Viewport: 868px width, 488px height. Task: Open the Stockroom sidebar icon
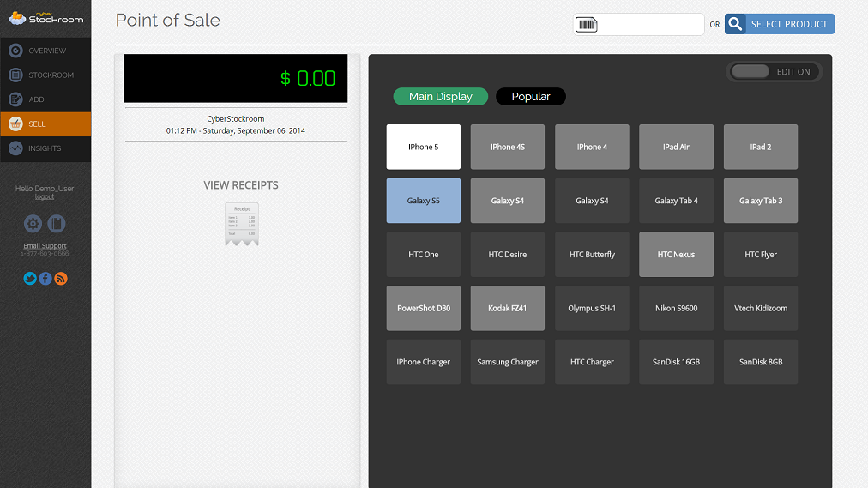tap(15, 75)
